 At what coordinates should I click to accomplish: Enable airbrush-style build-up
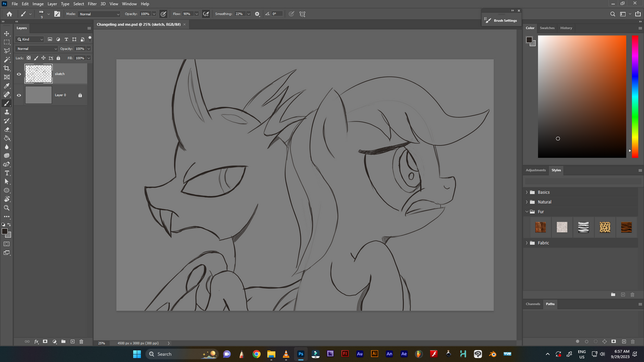tap(206, 14)
